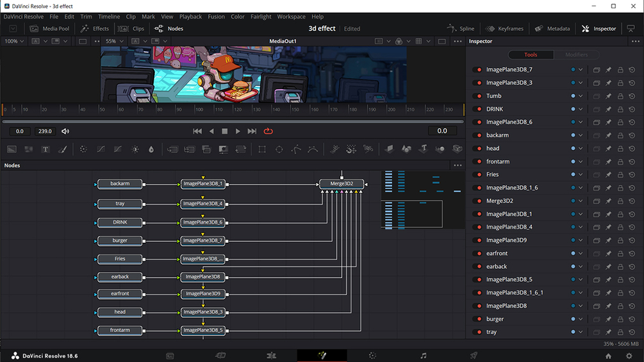Click the playback scrub bar under the ruler
The width and height of the screenshot is (644, 362).
[x=233, y=122]
